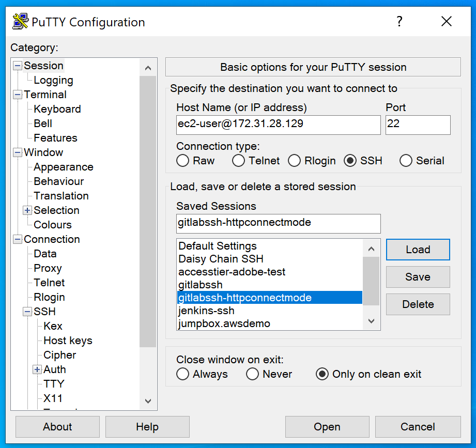Open the Appearance category
Image resolution: width=476 pixels, height=448 pixels.
coord(64,167)
